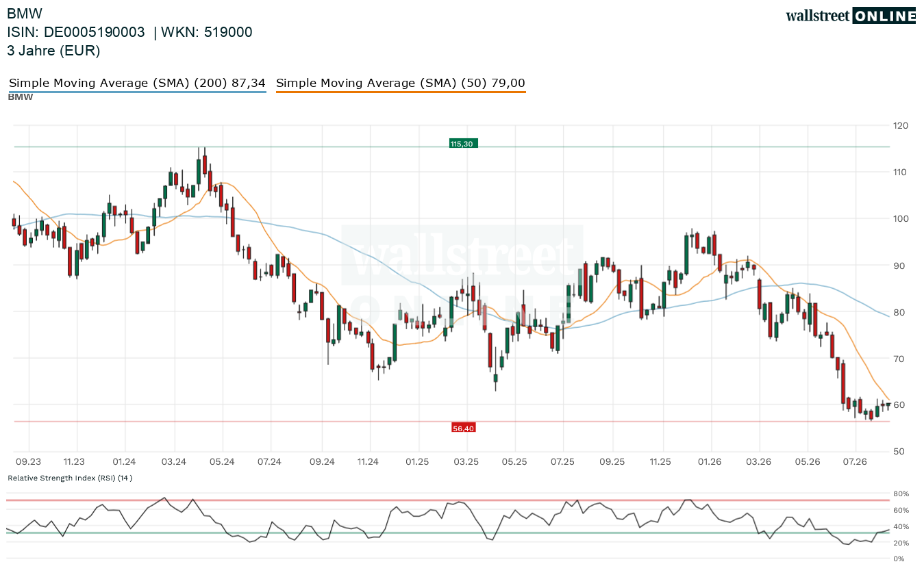
Task: Click the 07.26 date axis label
Action: [x=855, y=462]
